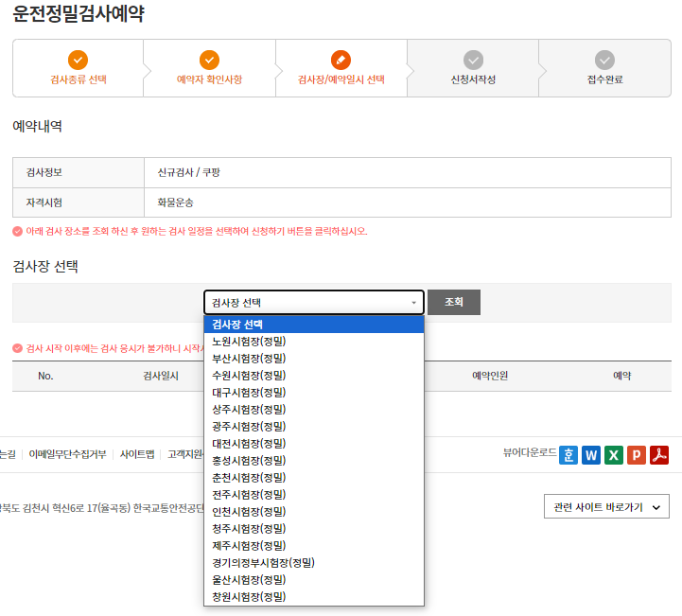The width and height of the screenshot is (682, 616).
Task: Open the 검사장 선택 combo box
Action: pos(314,303)
